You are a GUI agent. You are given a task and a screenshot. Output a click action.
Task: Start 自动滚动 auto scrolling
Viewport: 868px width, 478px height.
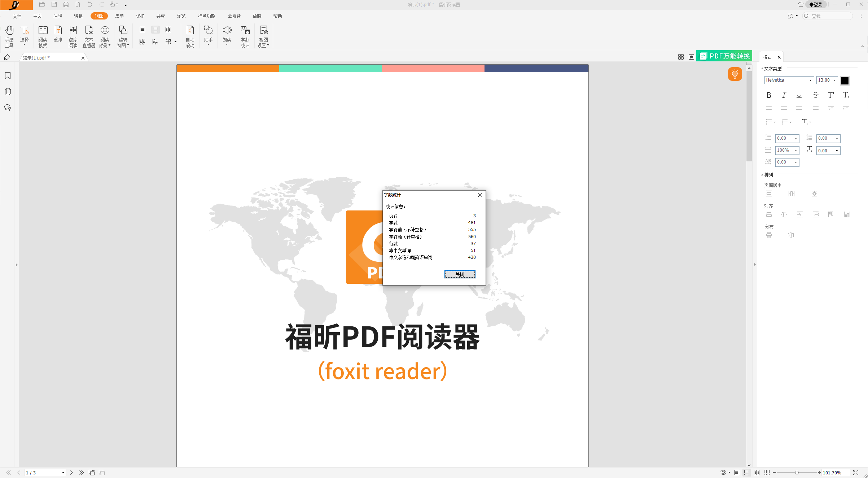coord(190,35)
